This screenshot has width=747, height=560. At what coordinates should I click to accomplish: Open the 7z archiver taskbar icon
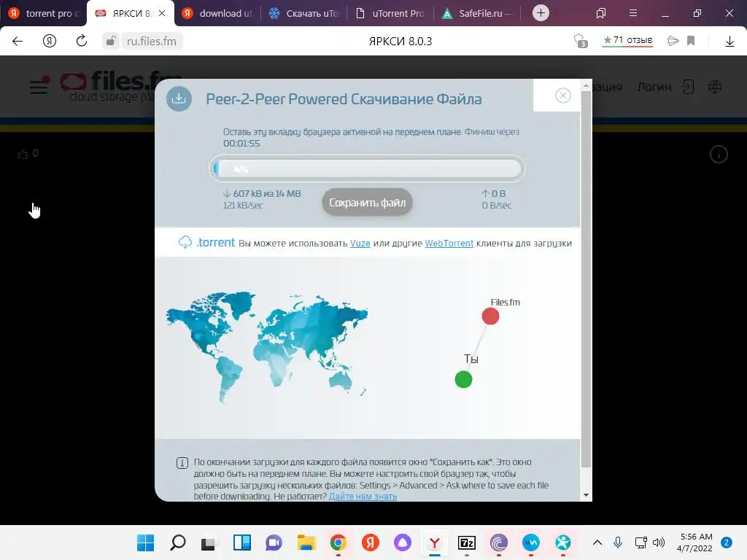[x=466, y=542]
